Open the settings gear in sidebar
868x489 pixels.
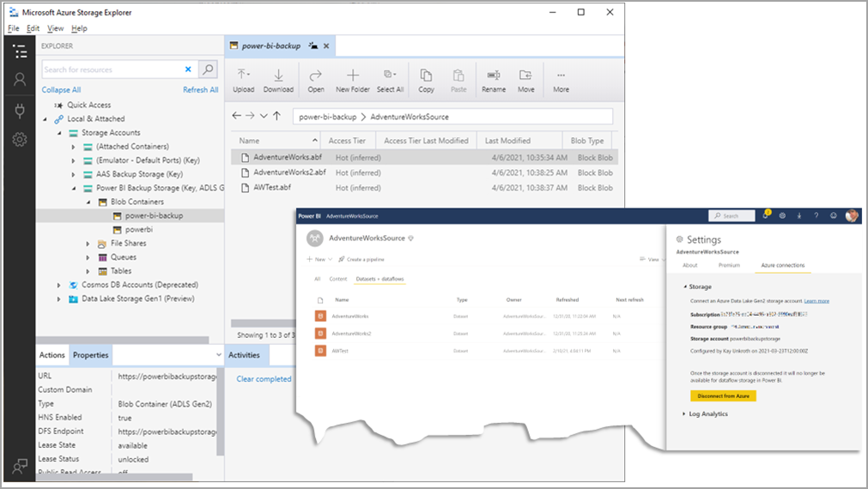coord(20,139)
